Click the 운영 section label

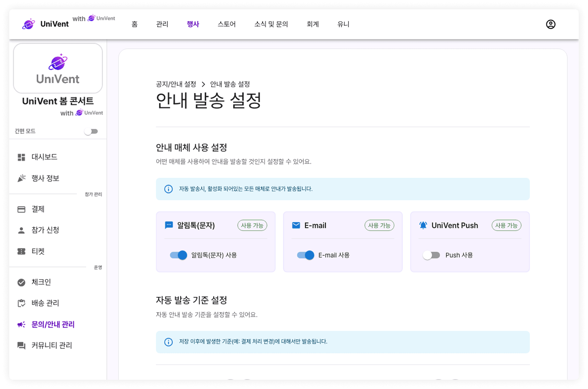pos(98,268)
